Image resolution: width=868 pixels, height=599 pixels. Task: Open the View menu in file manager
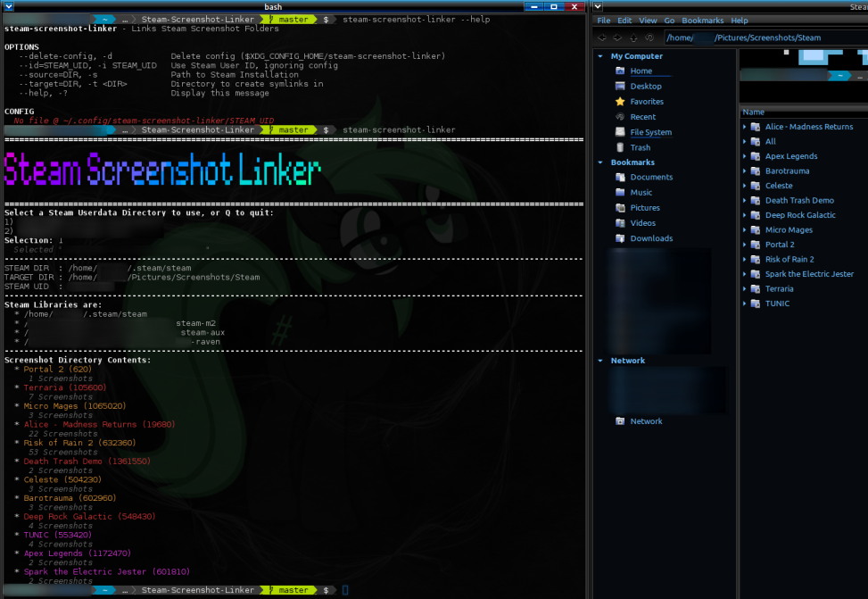click(648, 21)
